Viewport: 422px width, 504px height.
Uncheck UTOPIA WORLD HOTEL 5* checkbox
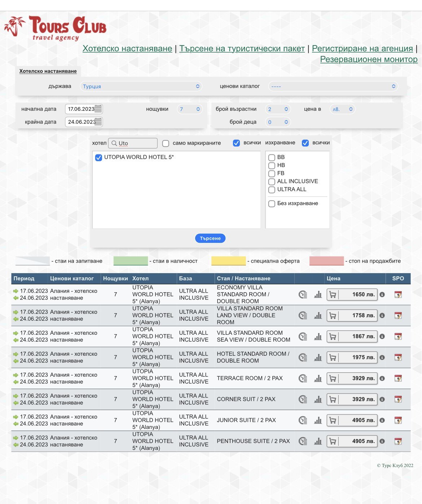point(98,158)
